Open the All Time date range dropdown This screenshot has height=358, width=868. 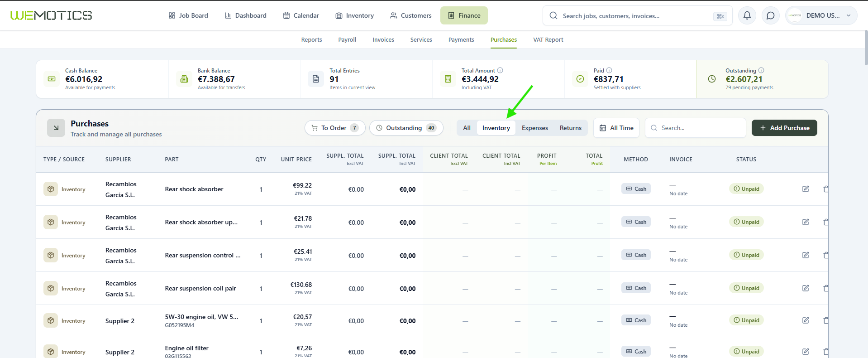(x=616, y=128)
